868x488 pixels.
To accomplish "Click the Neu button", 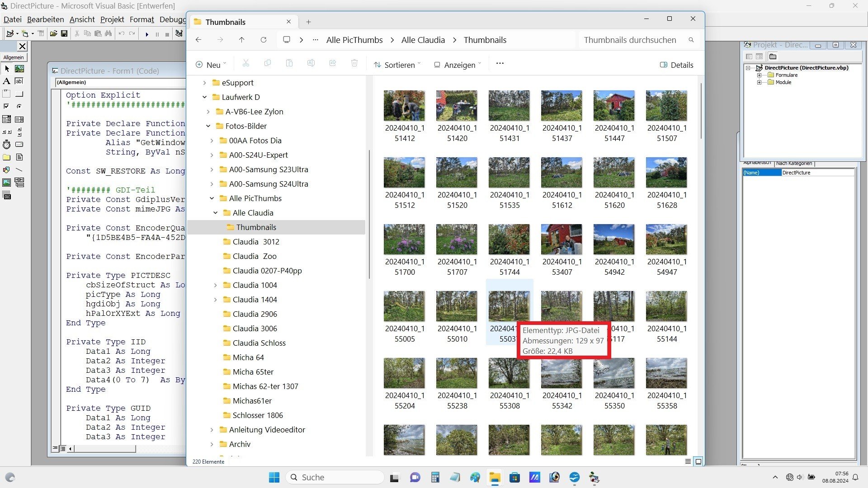I will [x=211, y=65].
